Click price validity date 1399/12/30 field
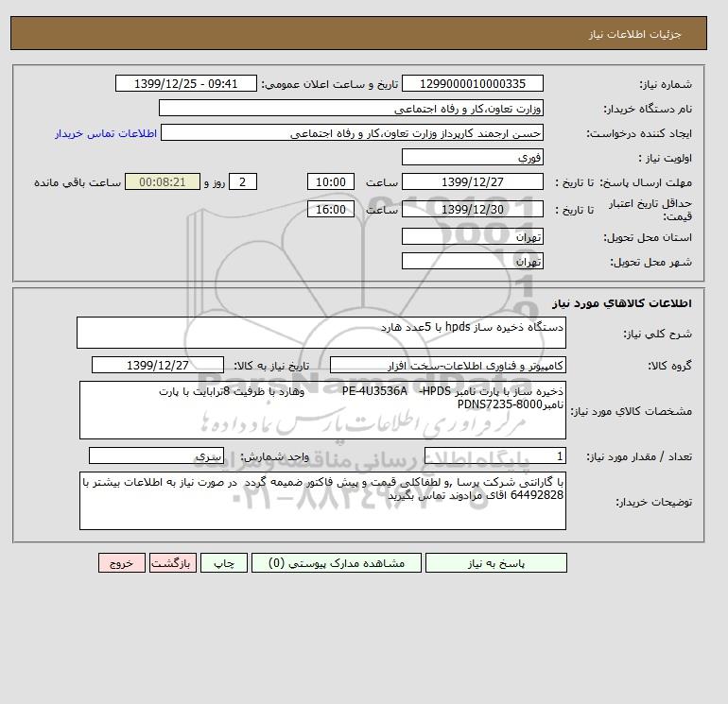The width and height of the screenshot is (728, 704). tap(472, 209)
